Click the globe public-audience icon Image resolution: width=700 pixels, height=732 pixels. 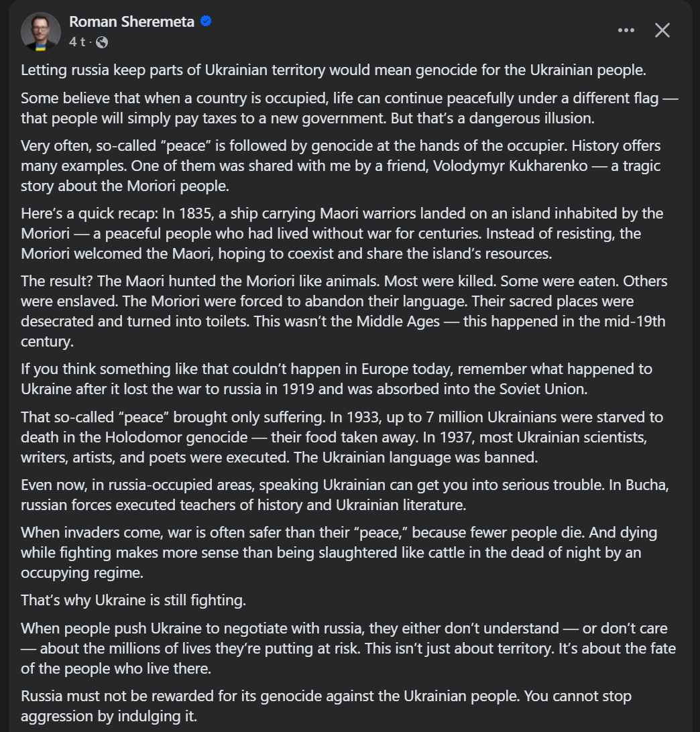(x=102, y=42)
